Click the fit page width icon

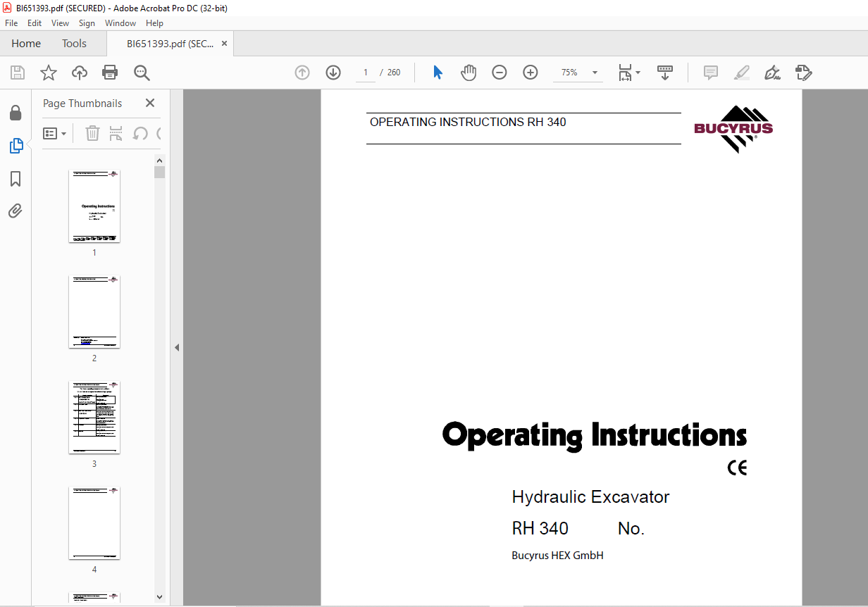(x=625, y=73)
